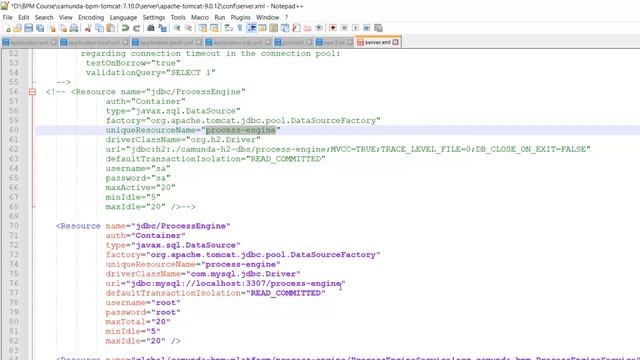Close the server.xml tab with its X
This screenshot has height=360, width=640.
(395, 42)
